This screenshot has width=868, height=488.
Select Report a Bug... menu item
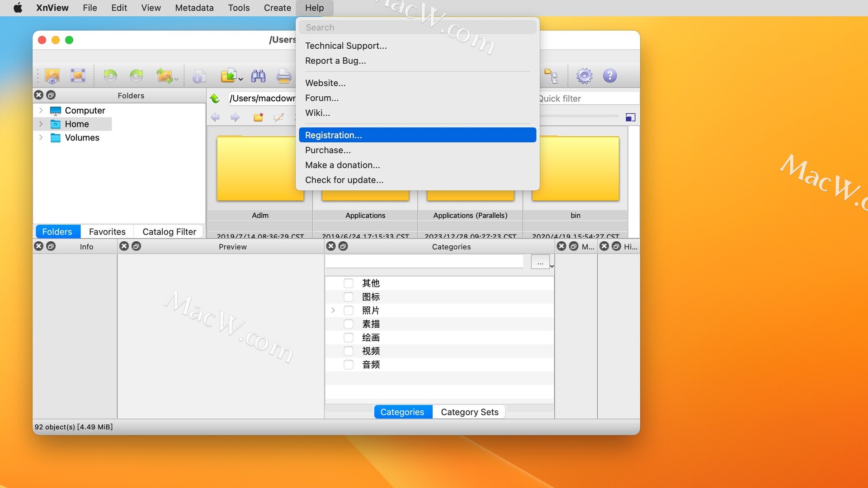coord(417,61)
